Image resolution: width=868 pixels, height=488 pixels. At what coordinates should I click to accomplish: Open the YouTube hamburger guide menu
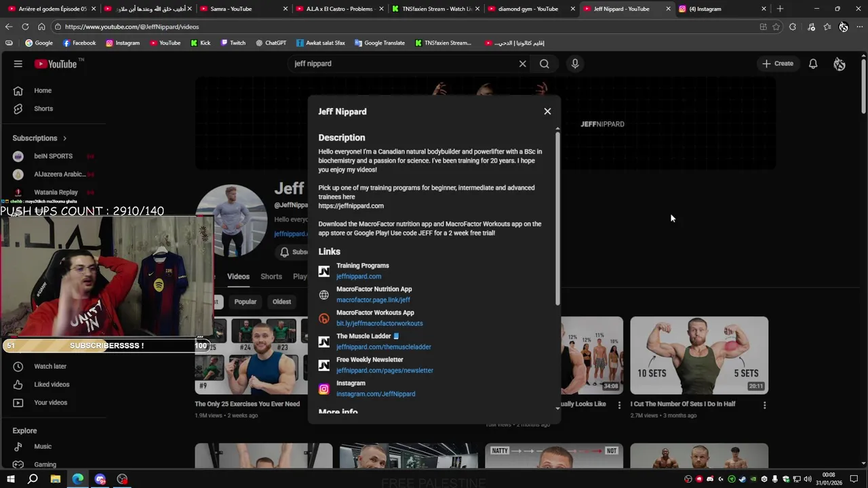coord(18,64)
